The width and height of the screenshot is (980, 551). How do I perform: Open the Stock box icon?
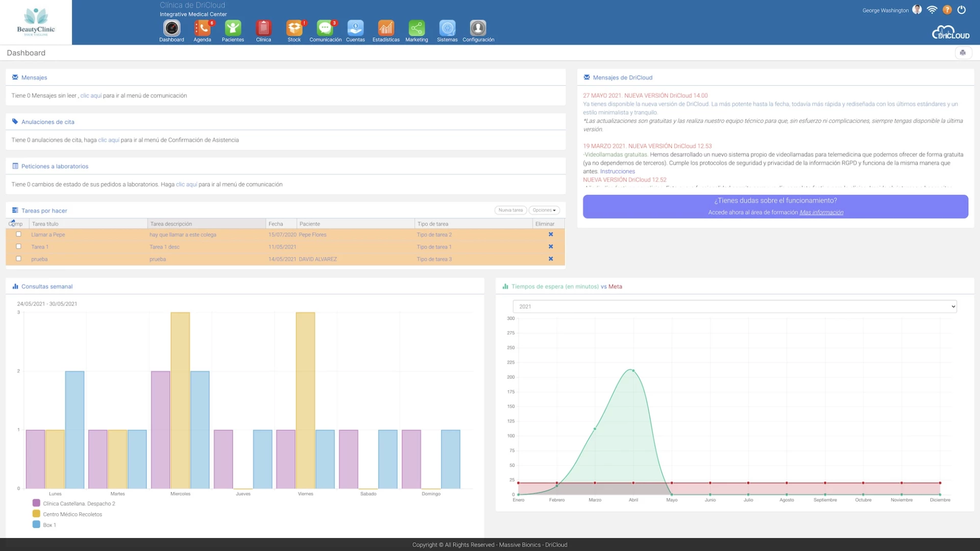click(x=294, y=28)
